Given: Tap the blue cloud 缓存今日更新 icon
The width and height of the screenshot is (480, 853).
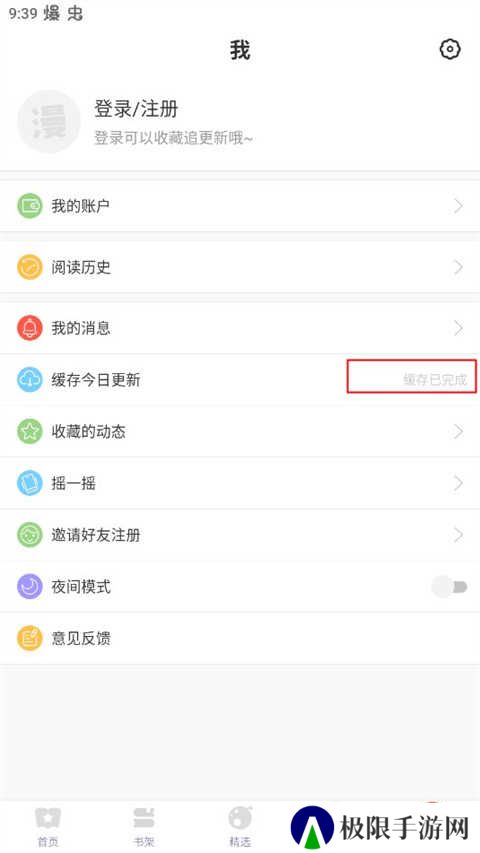Looking at the screenshot, I should (29, 380).
